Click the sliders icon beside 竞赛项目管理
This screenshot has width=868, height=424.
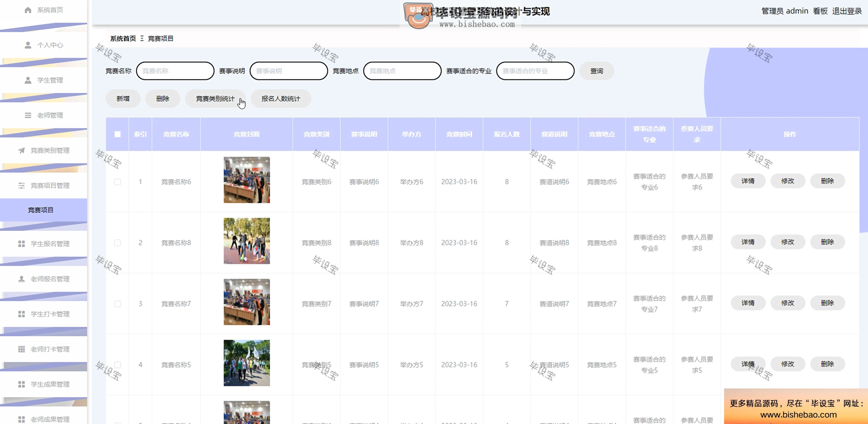22,185
